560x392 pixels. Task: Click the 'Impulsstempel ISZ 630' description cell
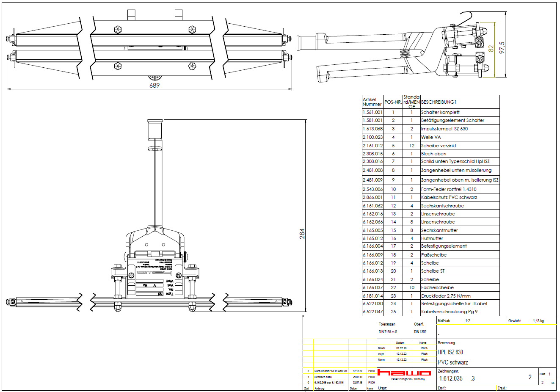point(444,129)
